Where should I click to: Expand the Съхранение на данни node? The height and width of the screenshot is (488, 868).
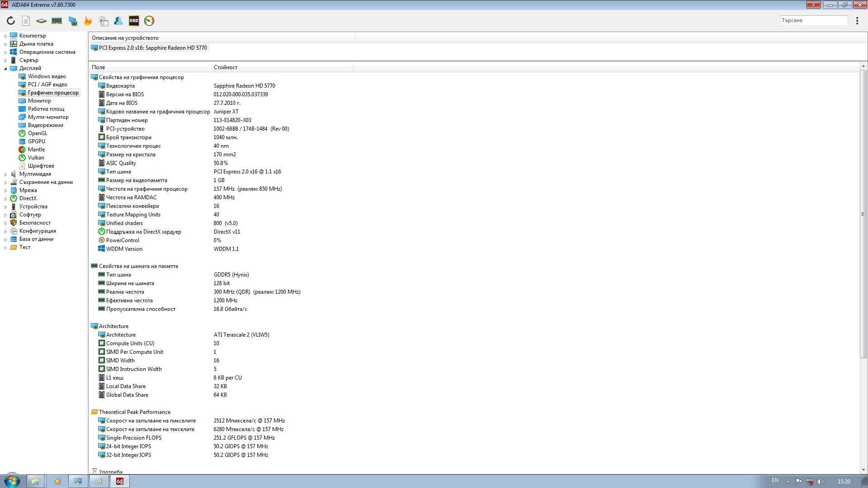pyautogui.click(x=5, y=183)
